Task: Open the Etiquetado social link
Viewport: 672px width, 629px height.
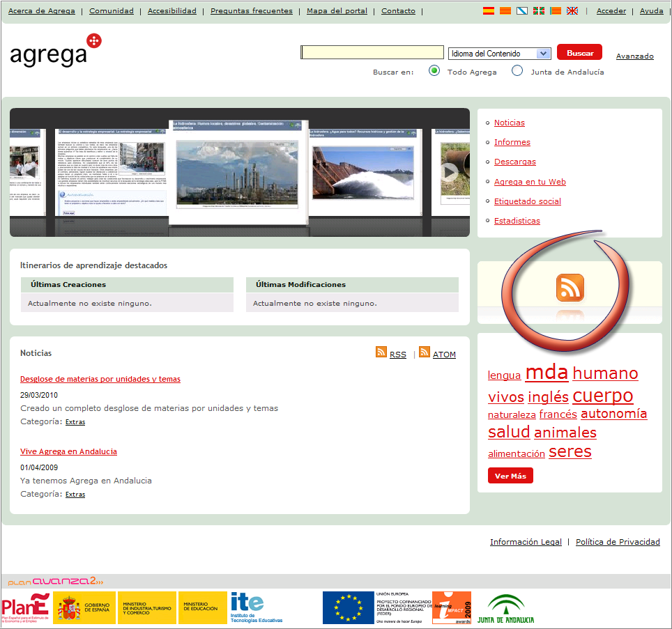Action: 527,201
